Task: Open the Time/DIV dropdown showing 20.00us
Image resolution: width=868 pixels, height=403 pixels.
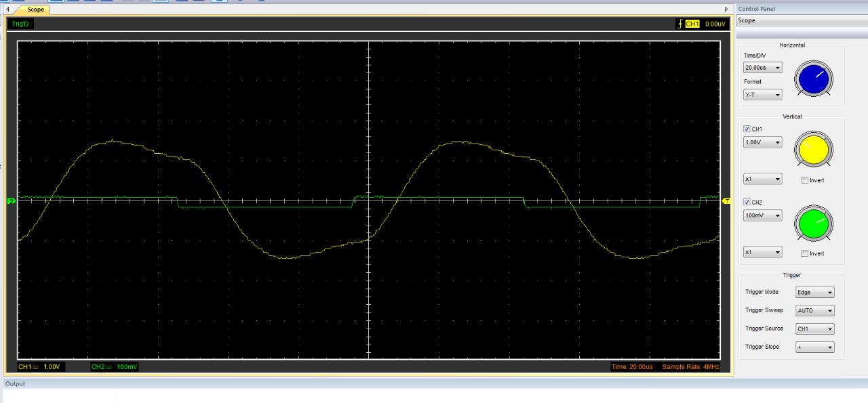Action: tap(762, 67)
